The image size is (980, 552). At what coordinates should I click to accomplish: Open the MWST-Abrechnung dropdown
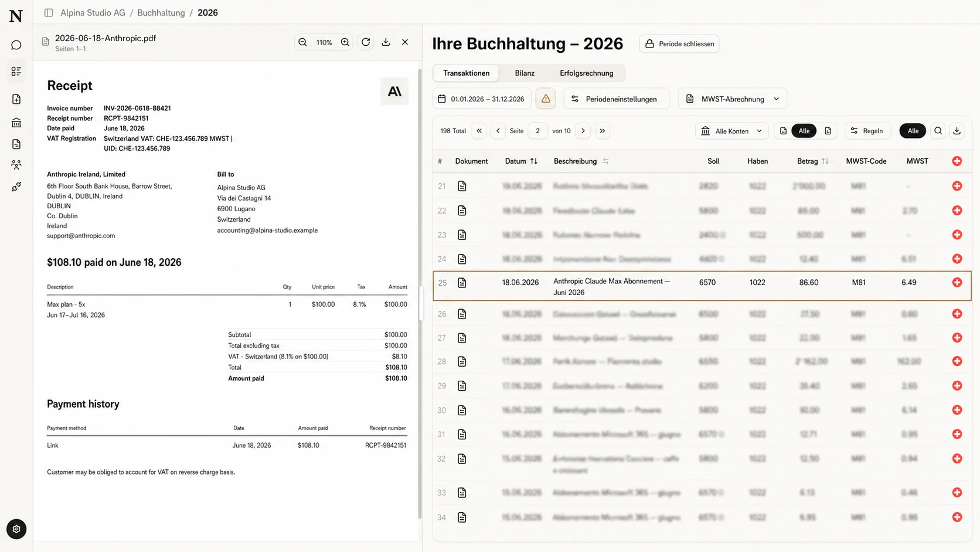pyautogui.click(x=733, y=99)
